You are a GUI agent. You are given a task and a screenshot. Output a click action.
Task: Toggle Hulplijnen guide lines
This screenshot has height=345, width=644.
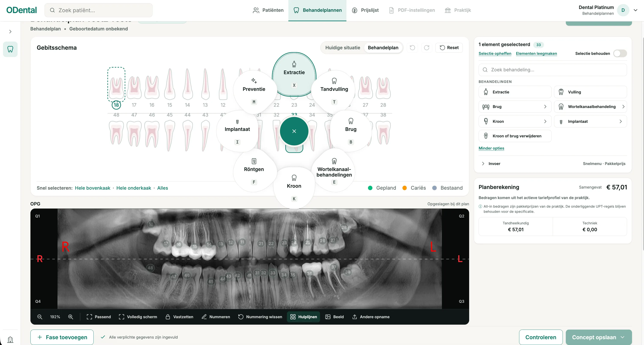click(x=304, y=317)
